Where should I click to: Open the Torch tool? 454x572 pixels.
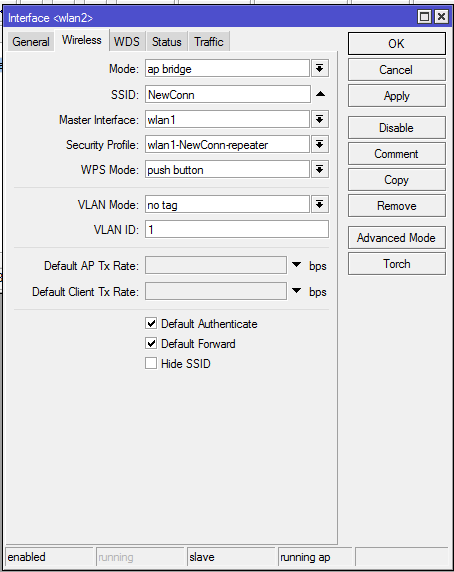coord(396,264)
